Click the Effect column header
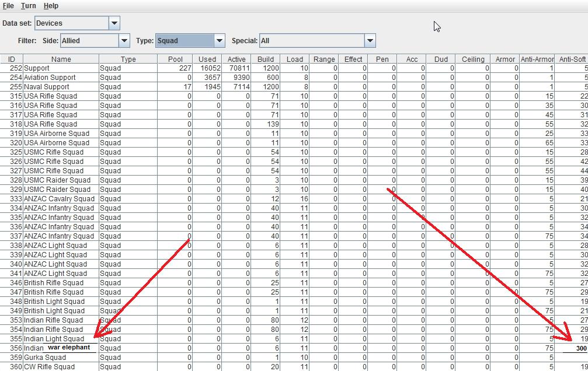This screenshot has width=588, height=371. [353, 60]
